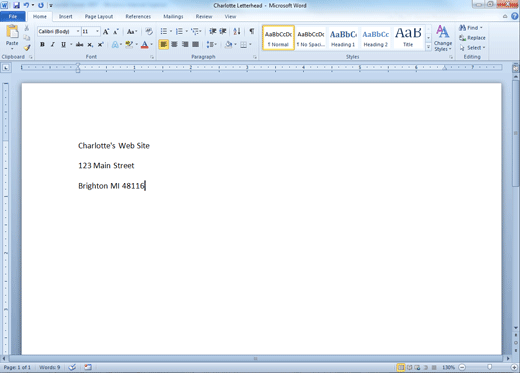The image size is (520, 373).
Task: Open the font size 11 dropdown
Action: coord(97,31)
